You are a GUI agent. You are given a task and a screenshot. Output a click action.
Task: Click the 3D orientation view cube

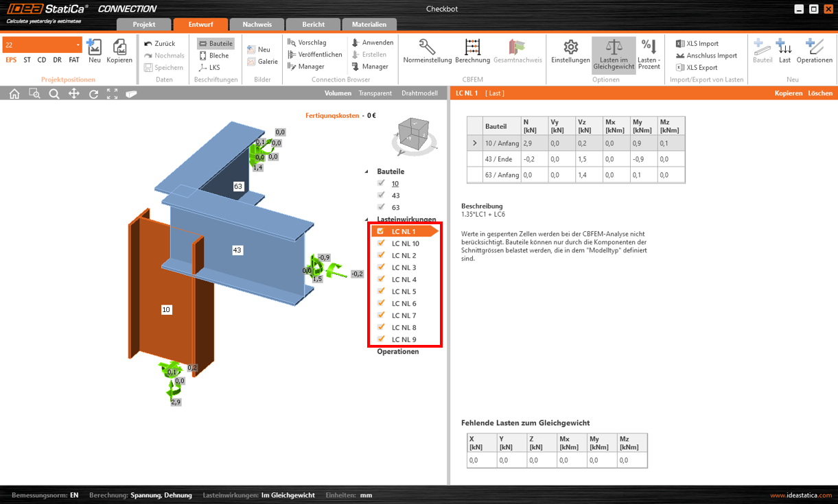click(x=414, y=132)
